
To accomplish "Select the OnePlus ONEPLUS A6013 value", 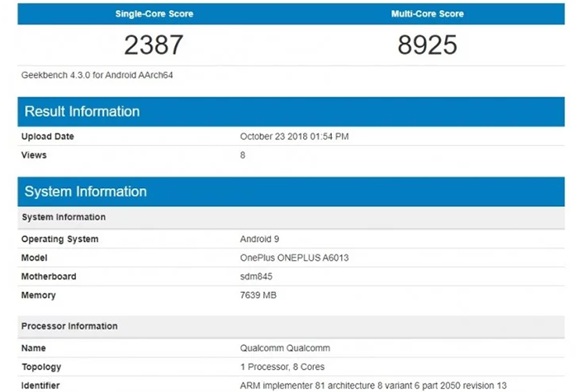I will pos(294,257).
